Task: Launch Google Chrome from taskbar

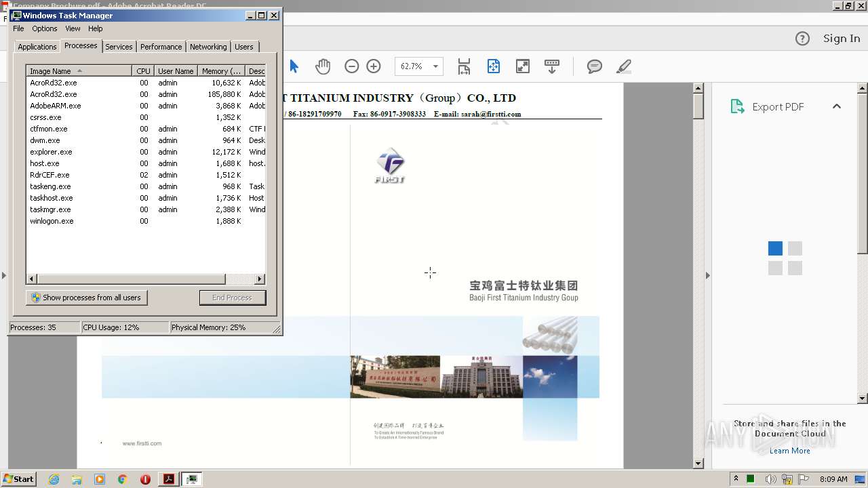Action: [123, 479]
